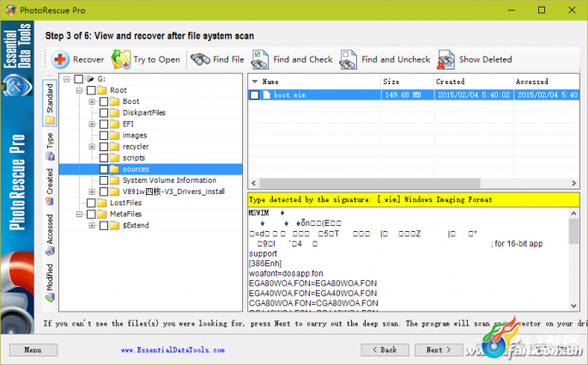The width and height of the screenshot is (588, 365).
Task: Collapse the G: drive node
Action: pyautogui.click(x=66, y=79)
